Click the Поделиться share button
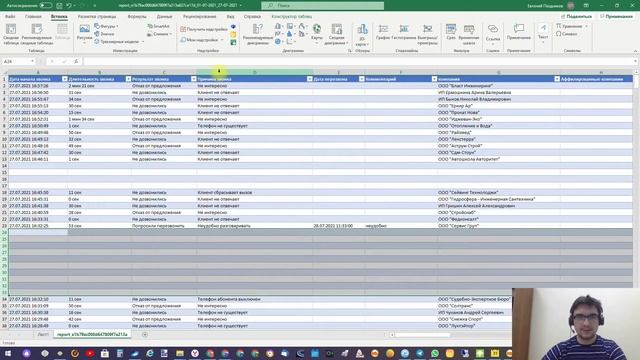 tap(576, 16)
